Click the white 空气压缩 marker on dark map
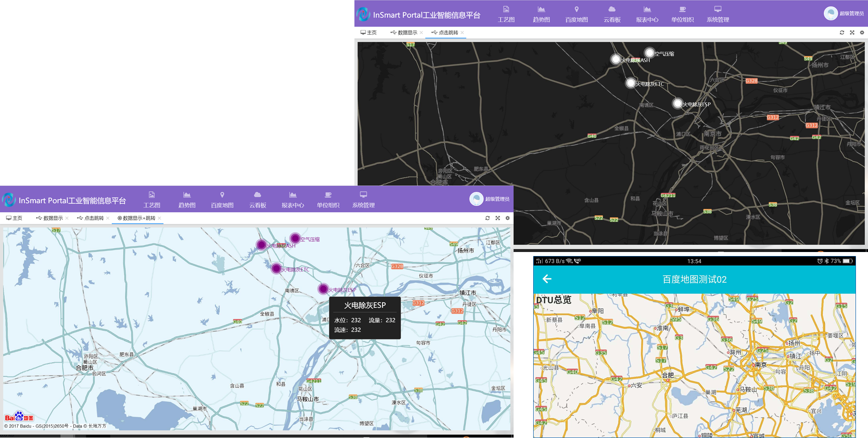Screen dimensions: 868x438 (650, 53)
